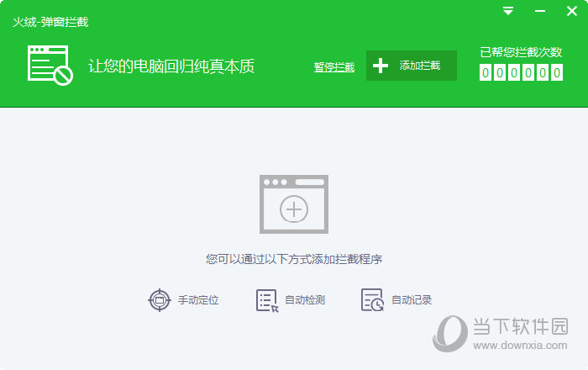
Task: Open the title bar dropdown menu icon
Action: tap(508, 11)
